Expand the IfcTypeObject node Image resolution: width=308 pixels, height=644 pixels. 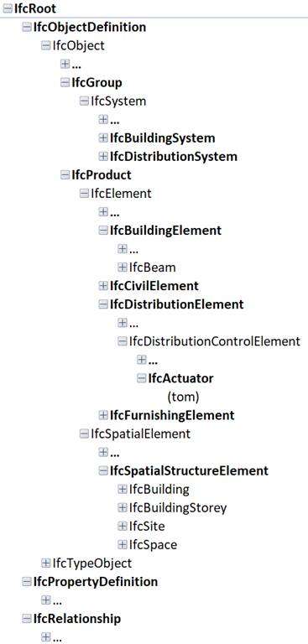pos(45,563)
